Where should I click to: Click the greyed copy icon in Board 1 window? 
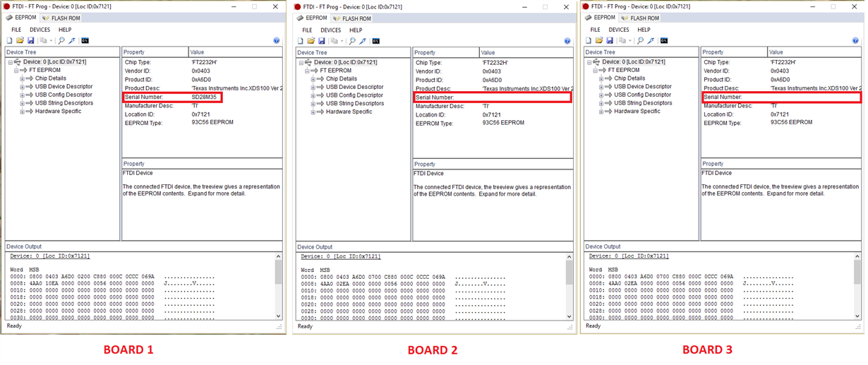click(x=44, y=40)
